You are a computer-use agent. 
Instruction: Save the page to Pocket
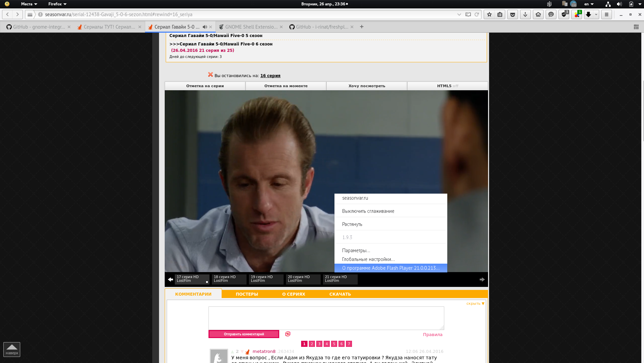[x=513, y=14]
